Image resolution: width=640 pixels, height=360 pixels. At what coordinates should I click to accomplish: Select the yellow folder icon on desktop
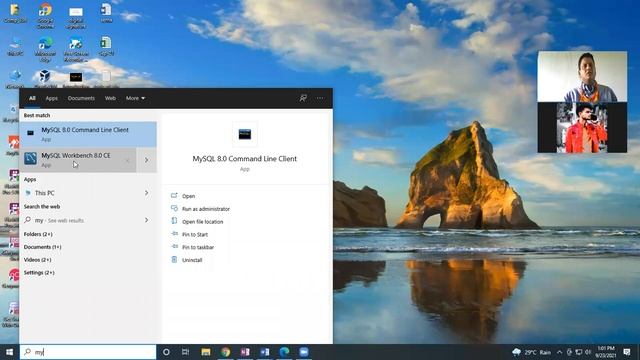pyautogui.click(x=15, y=12)
